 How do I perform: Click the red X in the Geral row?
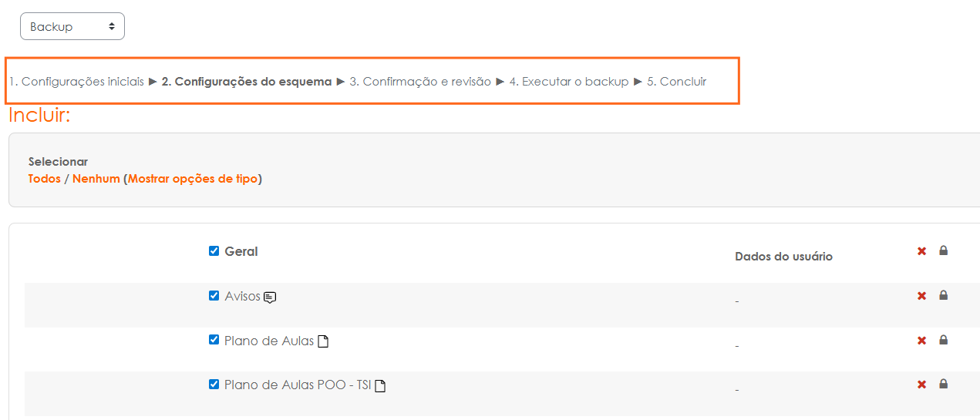click(x=921, y=251)
